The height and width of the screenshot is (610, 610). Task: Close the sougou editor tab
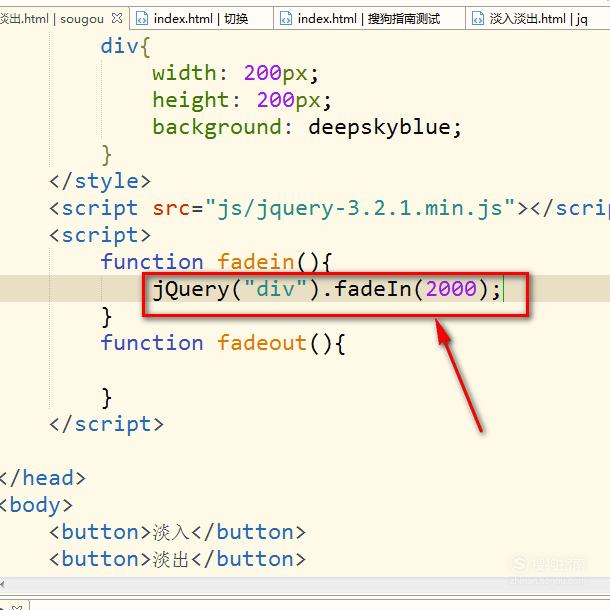click(117, 18)
